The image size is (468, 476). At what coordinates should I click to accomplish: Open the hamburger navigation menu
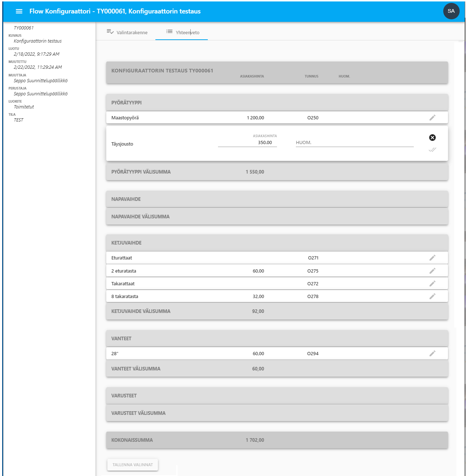click(19, 11)
